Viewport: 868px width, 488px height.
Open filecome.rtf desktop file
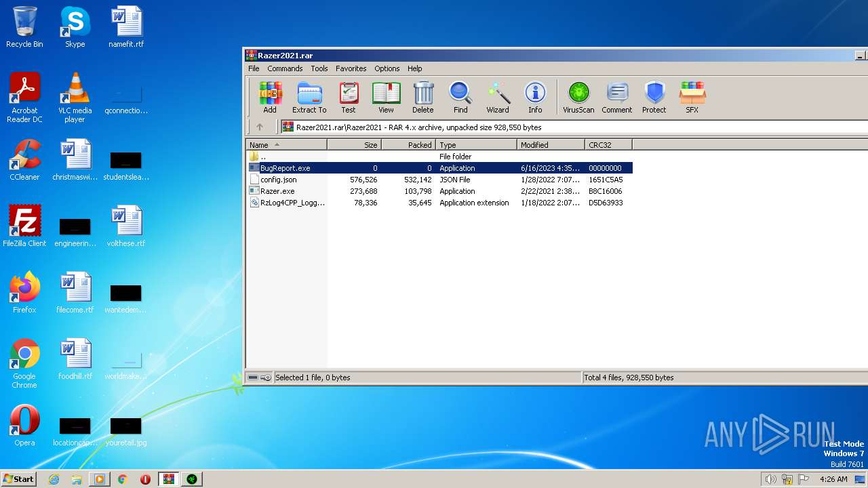(75, 293)
